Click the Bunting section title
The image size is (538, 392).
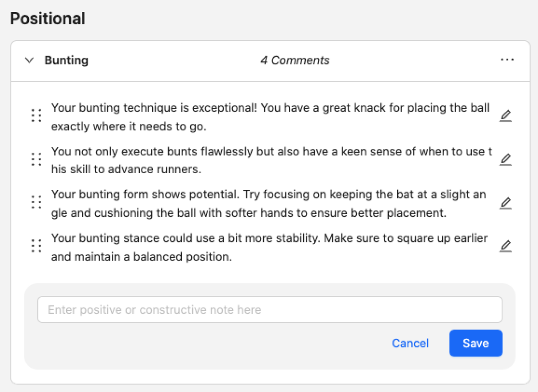point(66,60)
